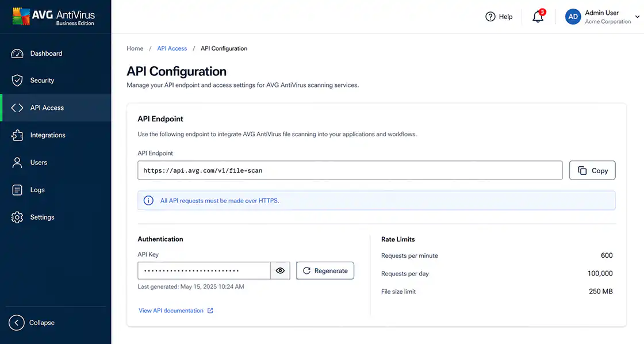644x344 pixels.
Task: Click the small 'API Endpoint' label above the URL field
Action: (155, 153)
